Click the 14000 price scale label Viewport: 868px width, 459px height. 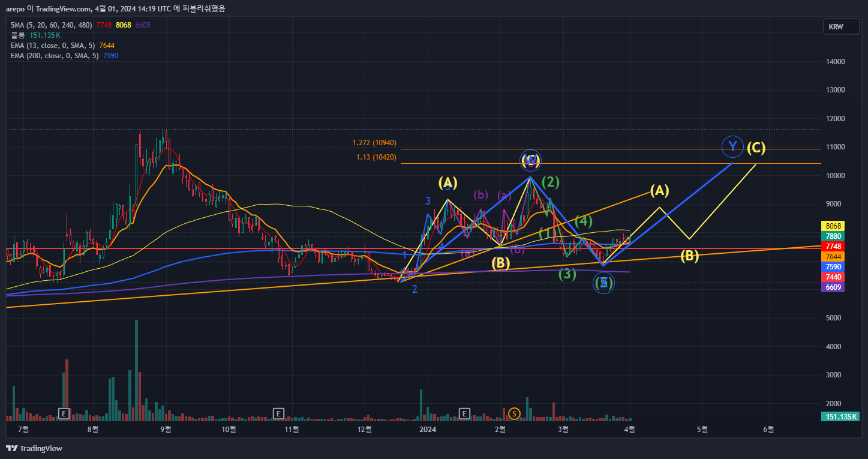(x=835, y=61)
